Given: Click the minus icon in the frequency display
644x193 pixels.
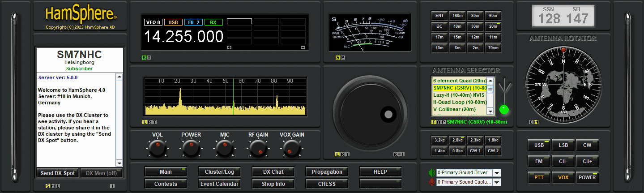Looking at the screenshot, I should (x=303, y=47).
